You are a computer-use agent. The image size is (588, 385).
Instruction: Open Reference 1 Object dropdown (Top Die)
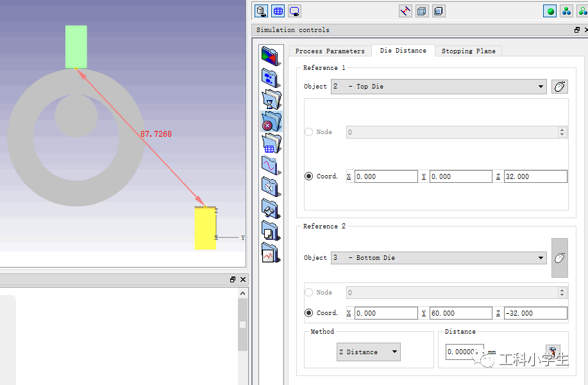[439, 87]
